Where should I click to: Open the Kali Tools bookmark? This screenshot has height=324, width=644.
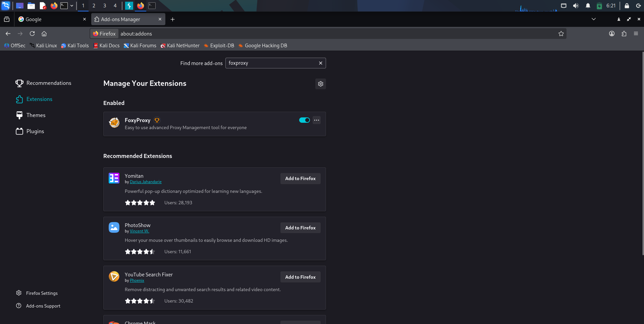[x=75, y=46]
